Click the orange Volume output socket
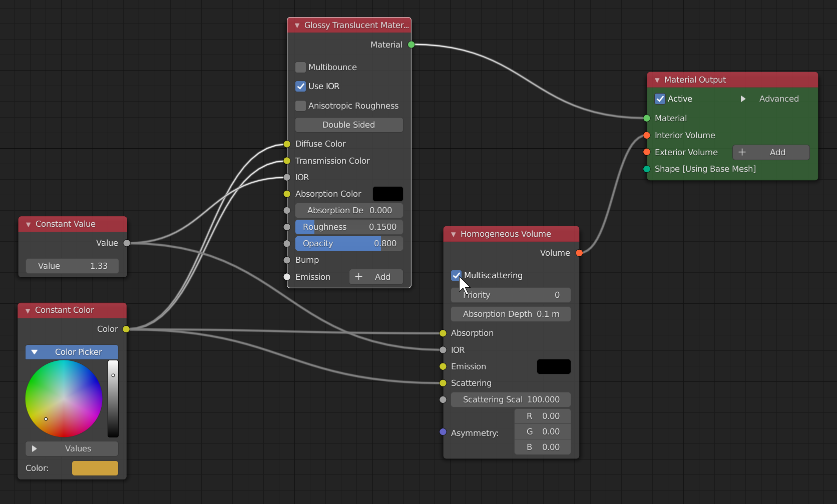The width and height of the screenshot is (837, 504). click(579, 253)
